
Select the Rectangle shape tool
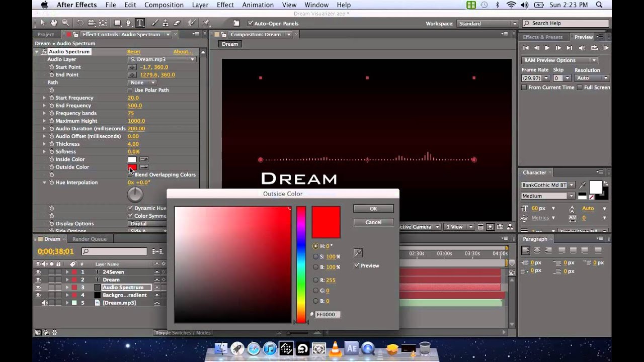point(117,23)
